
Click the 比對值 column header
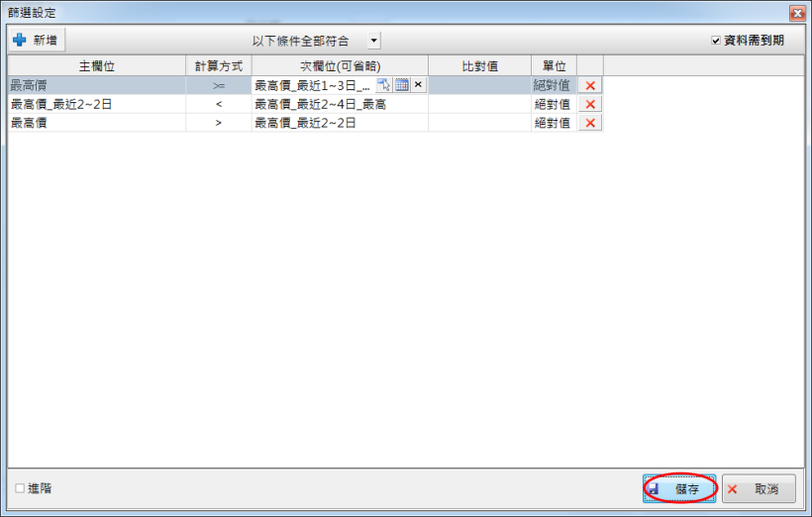click(479, 65)
